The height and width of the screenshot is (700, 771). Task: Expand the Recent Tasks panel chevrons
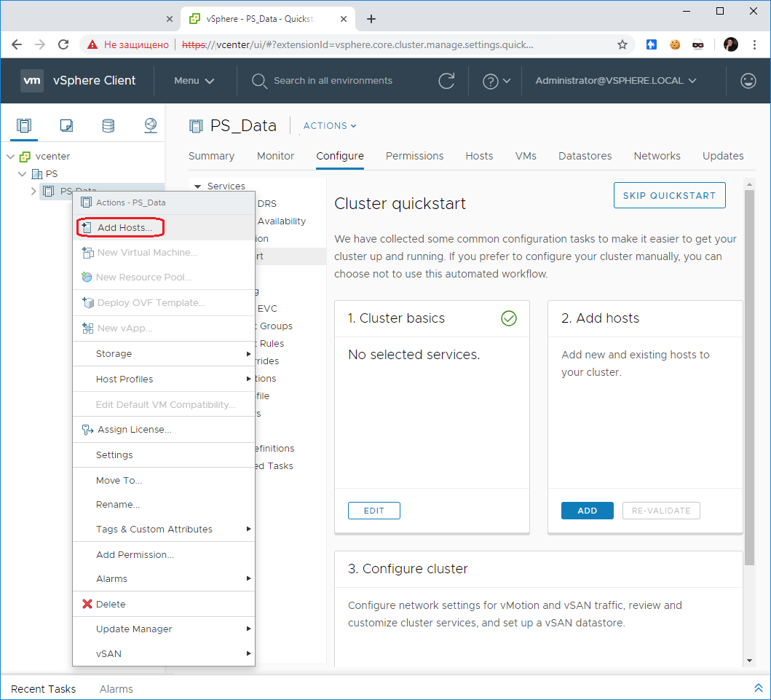pos(758,688)
